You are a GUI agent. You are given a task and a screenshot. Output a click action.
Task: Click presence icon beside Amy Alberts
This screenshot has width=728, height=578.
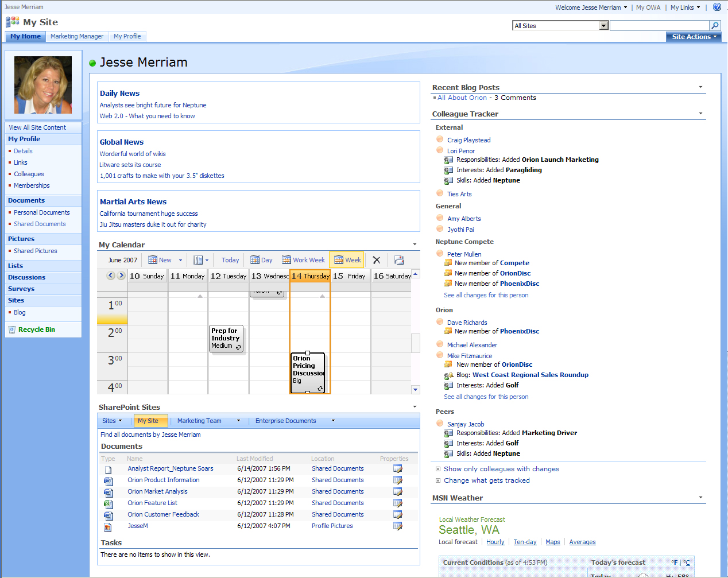coord(440,218)
